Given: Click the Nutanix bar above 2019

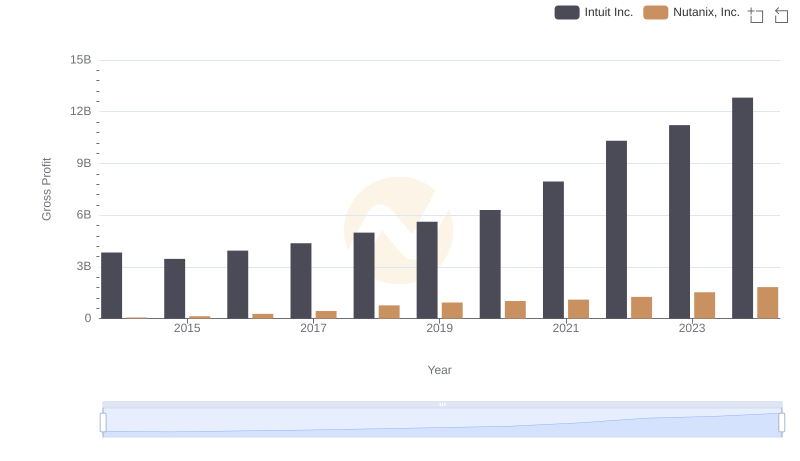Looking at the screenshot, I should 452,311.
